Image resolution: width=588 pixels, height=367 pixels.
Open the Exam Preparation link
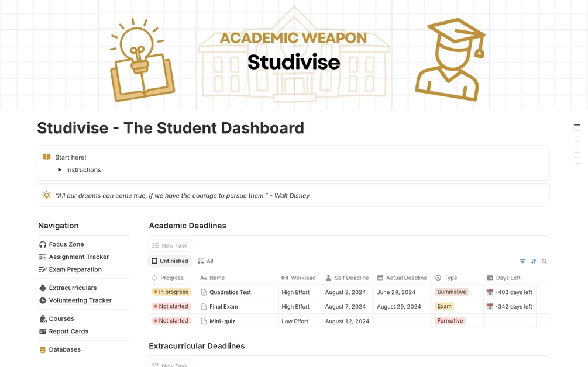click(75, 269)
